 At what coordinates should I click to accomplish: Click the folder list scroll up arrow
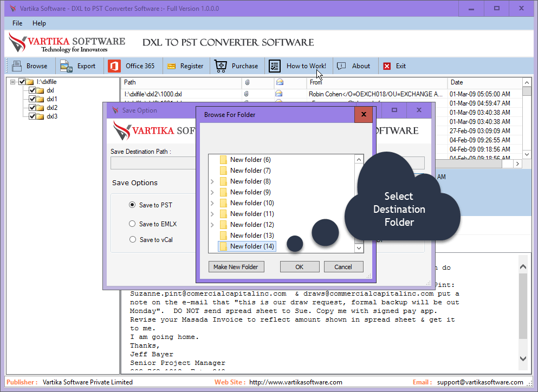pyautogui.click(x=359, y=159)
